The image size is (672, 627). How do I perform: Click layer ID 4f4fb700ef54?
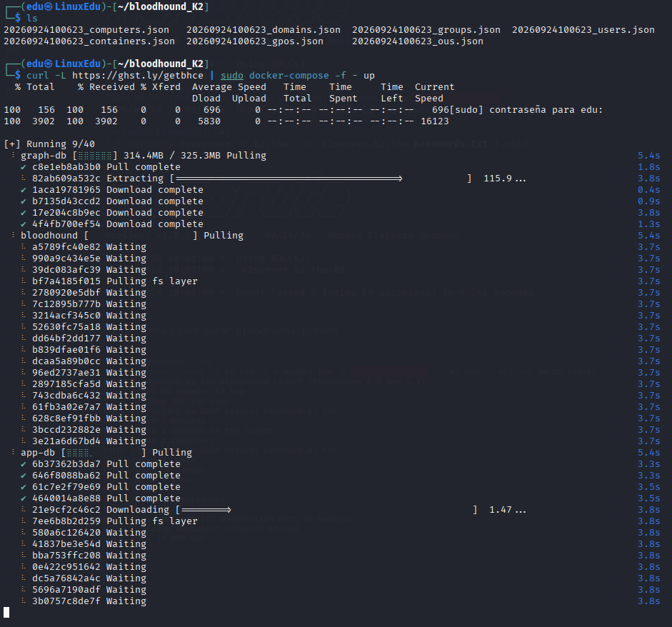point(66,224)
